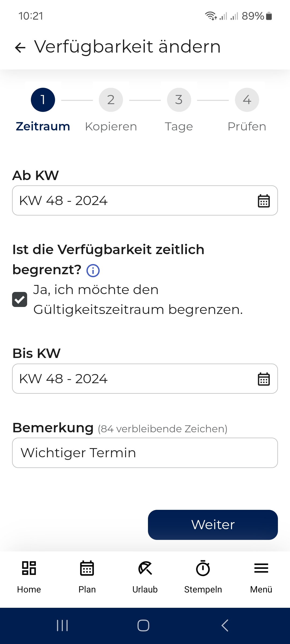The image size is (290, 644).
Task: Focus the Bemerkung text field
Action: [x=145, y=453]
